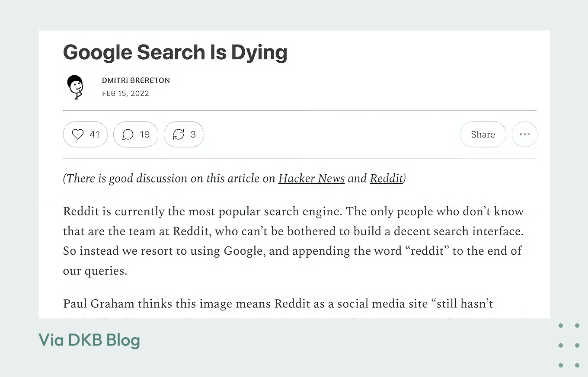Click the paragraph beginning "Paul Graham thinks"
Image resolution: width=588 pixels, height=377 pixels.
pos(278,304)
